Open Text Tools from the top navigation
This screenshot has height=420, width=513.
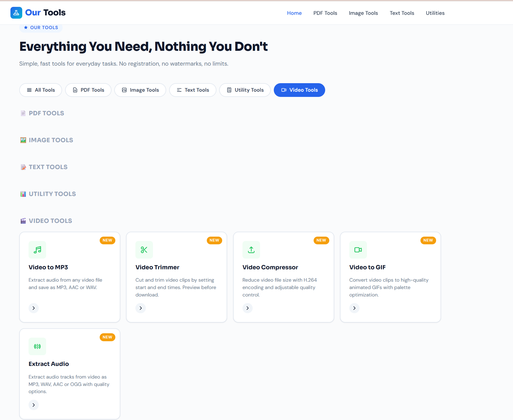[x=402, y=13]
